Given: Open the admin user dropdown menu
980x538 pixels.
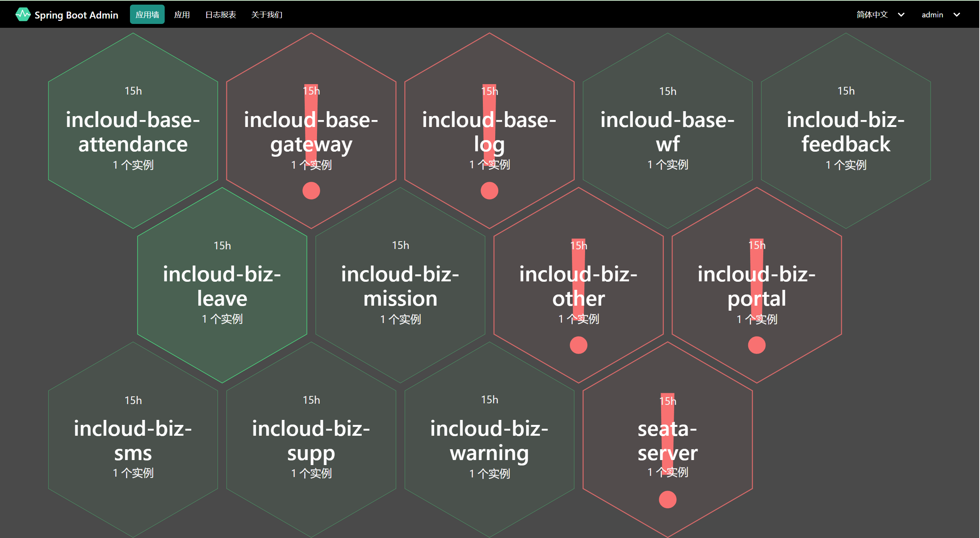Looking at the screenshot, I should pyautogui.click(x=932, y=15).
